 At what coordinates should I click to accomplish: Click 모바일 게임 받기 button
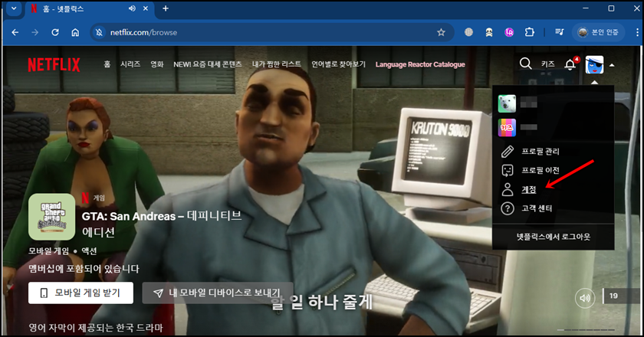[81, 293]
